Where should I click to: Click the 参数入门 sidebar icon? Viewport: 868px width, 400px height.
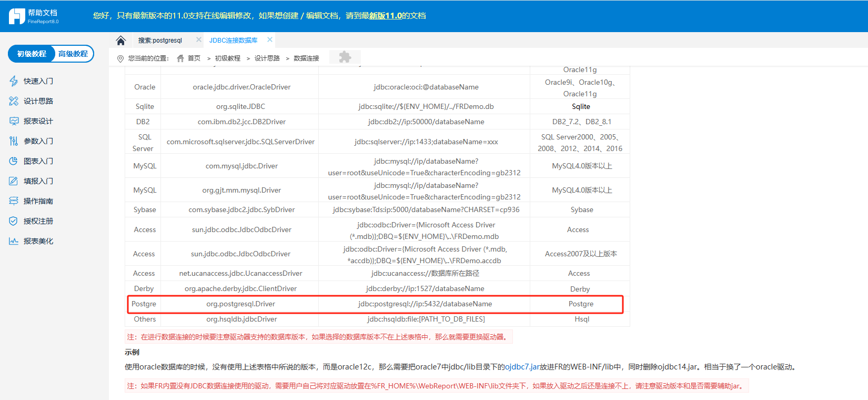[14, 141]
